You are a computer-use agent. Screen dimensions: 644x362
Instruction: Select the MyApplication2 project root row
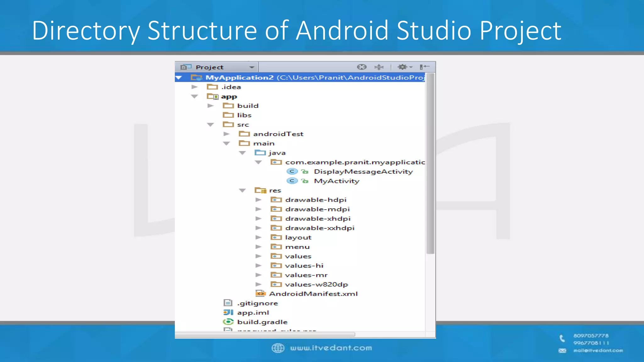[300, 78]
